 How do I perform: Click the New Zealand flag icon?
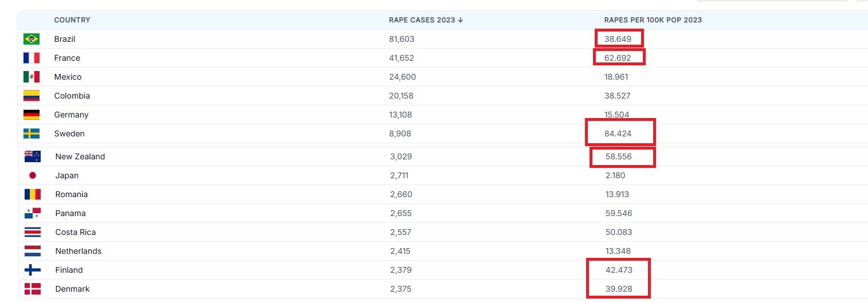(33, 156)
